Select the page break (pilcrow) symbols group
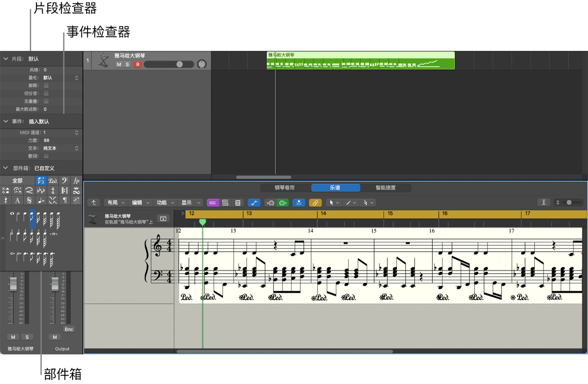Image resolution: width=588 pixels, height=384 pixels. click(65, 200)
